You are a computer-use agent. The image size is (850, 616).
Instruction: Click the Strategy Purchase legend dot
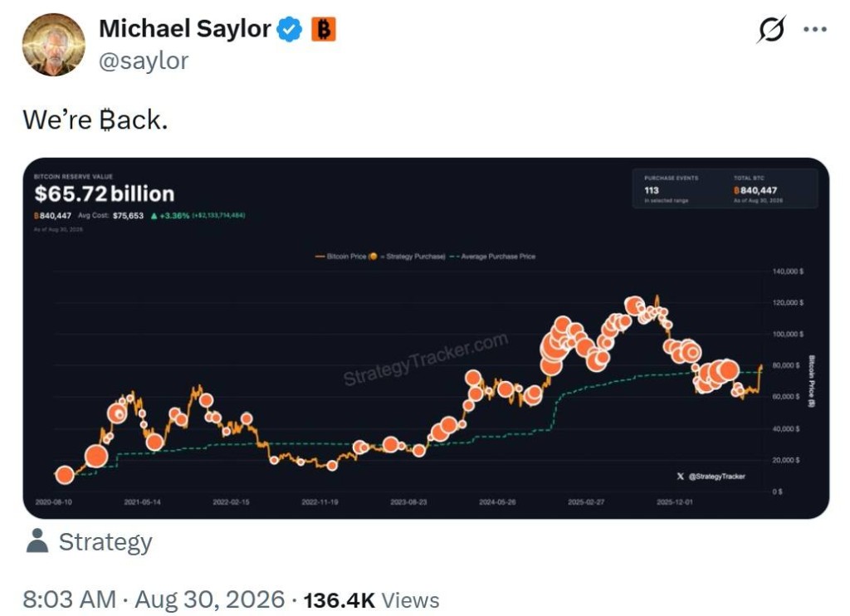coord(373,257)
